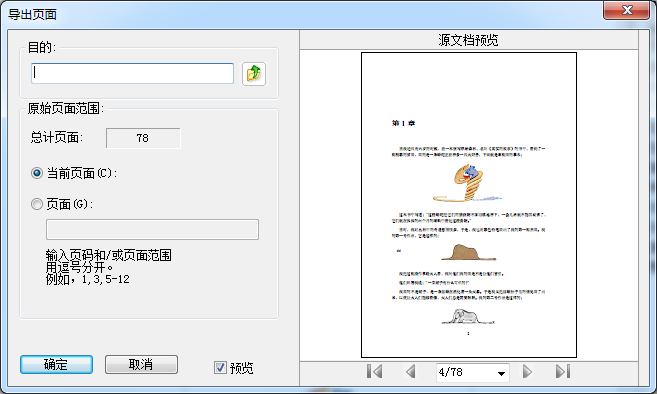Click the 确定 button
Screen dimensions: 657x394
tap(57, 365)
